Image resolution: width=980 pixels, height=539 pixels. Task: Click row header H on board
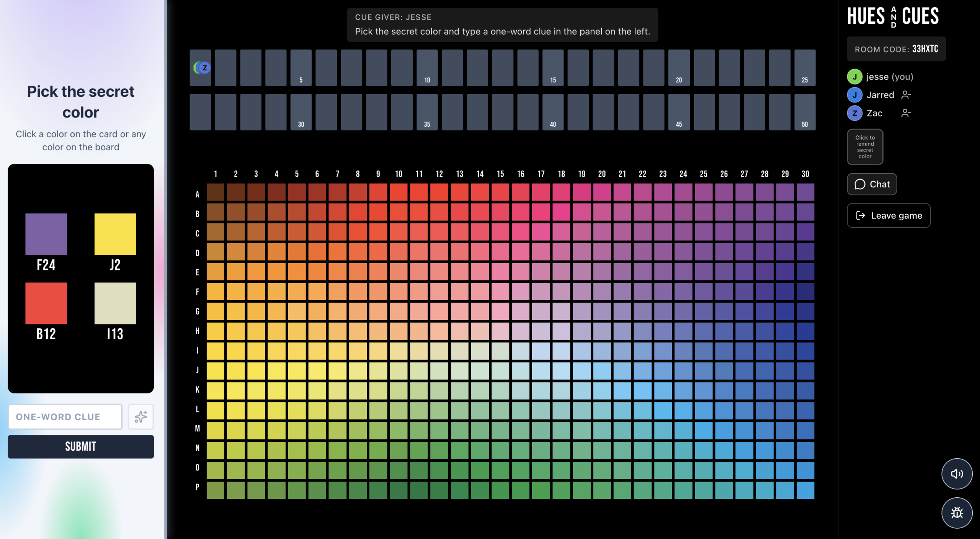pos(197,331)
